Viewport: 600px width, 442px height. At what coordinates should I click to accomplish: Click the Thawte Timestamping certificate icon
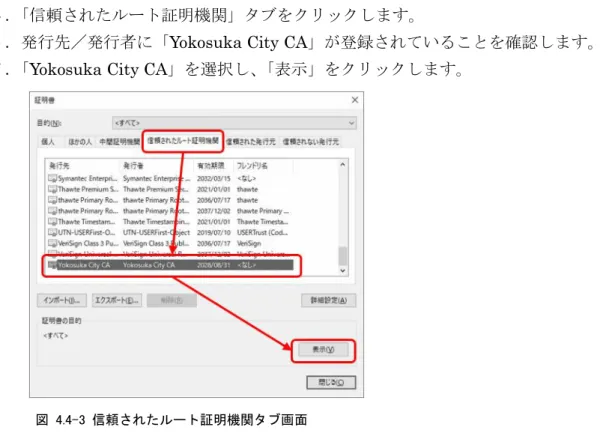tap(52, 222)
